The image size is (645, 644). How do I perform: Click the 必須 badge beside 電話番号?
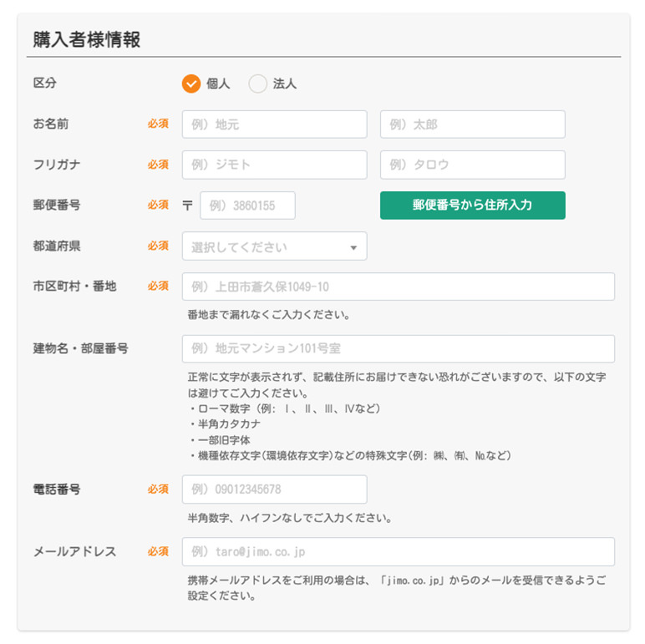click(x=159, y=489)
